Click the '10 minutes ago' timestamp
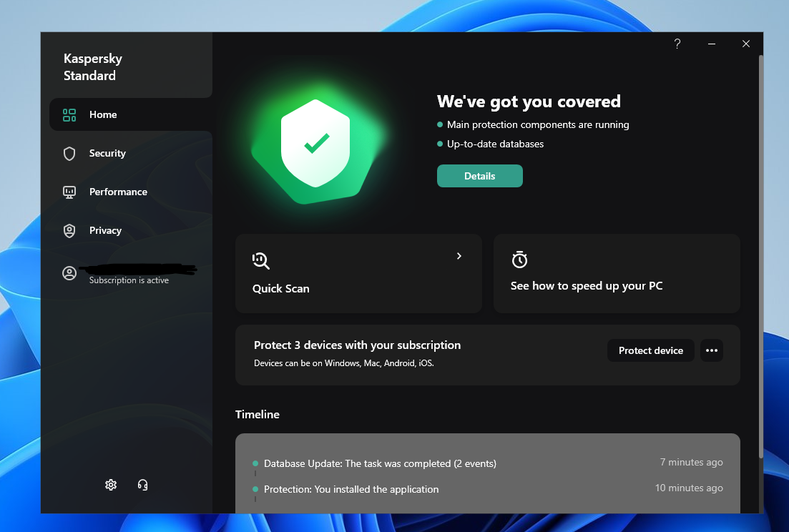789x532 pixels. point(689,488)
